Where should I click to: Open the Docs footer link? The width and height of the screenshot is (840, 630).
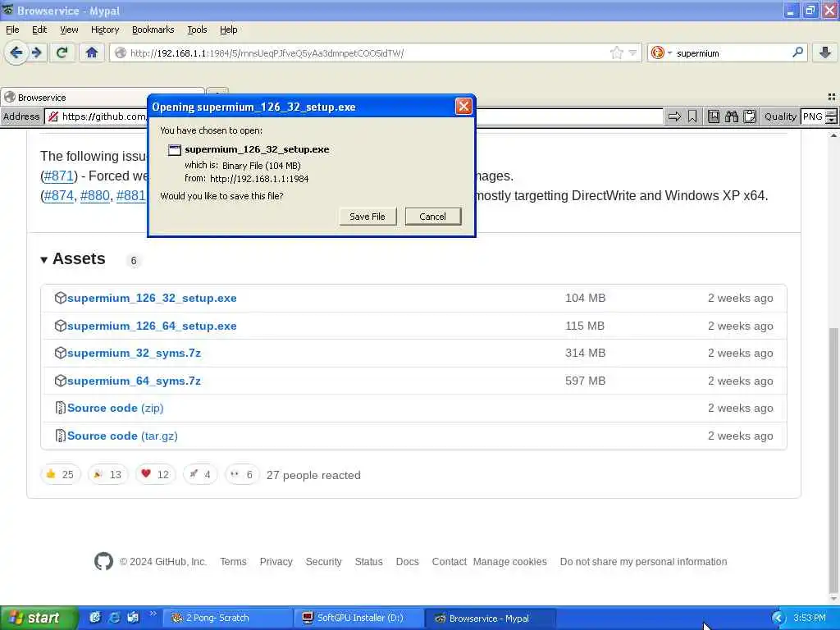click(x=407, y=561)
